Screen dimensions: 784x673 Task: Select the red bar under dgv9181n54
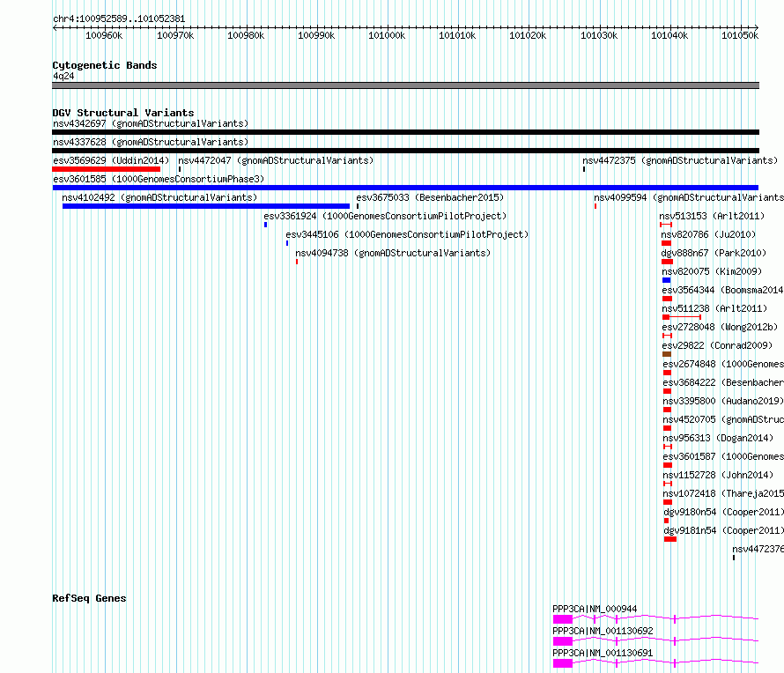coord(670,539)
